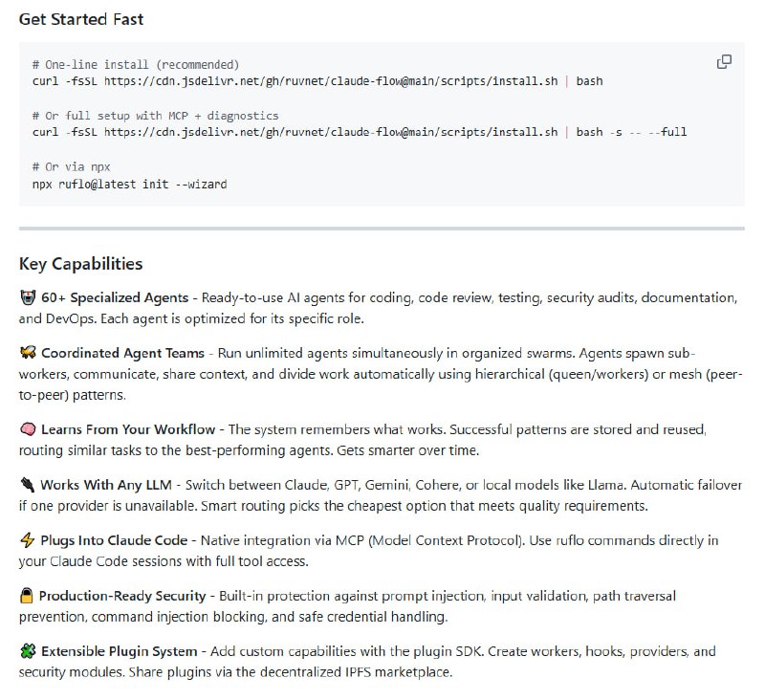The height and width of the screenshot is (700, 765).
Task: Click the puzzle piece beside Extensible Plugin System
Action: click(x=27, y=652)
